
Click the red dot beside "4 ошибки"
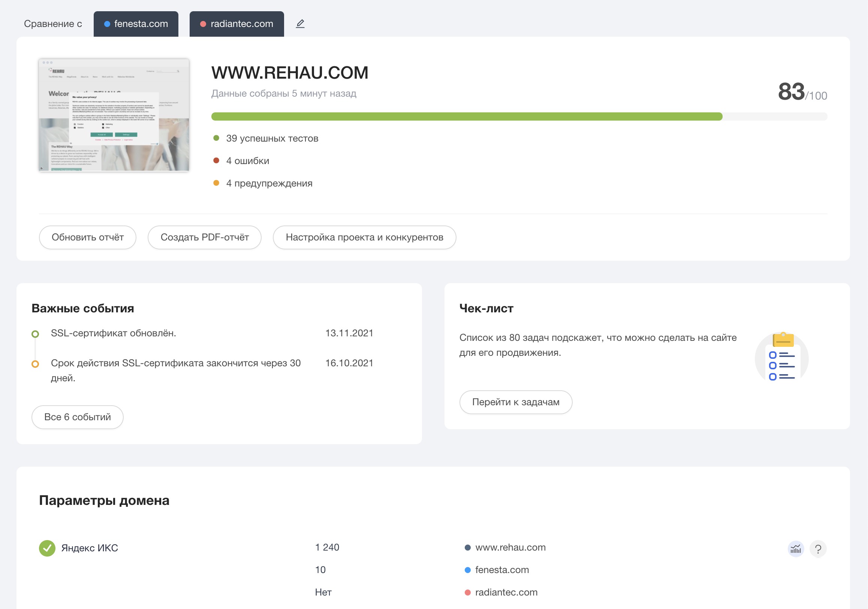pyautogui.click(x=216, y=160)
